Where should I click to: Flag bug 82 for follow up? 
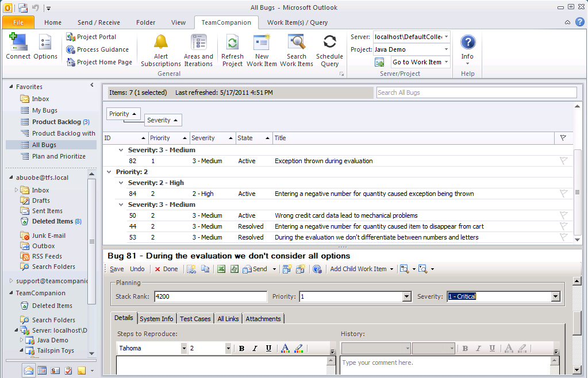pos(563,161)
